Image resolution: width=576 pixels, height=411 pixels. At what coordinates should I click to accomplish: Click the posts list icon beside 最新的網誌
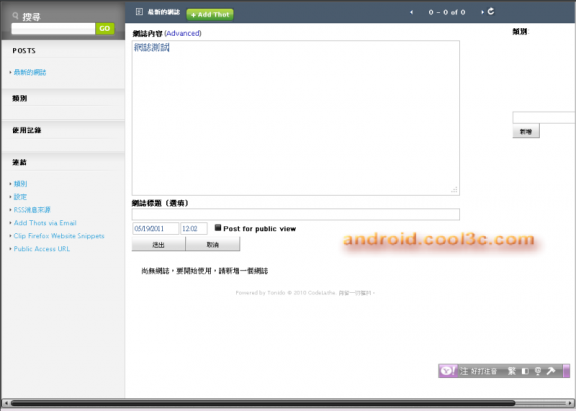[139, 12]
